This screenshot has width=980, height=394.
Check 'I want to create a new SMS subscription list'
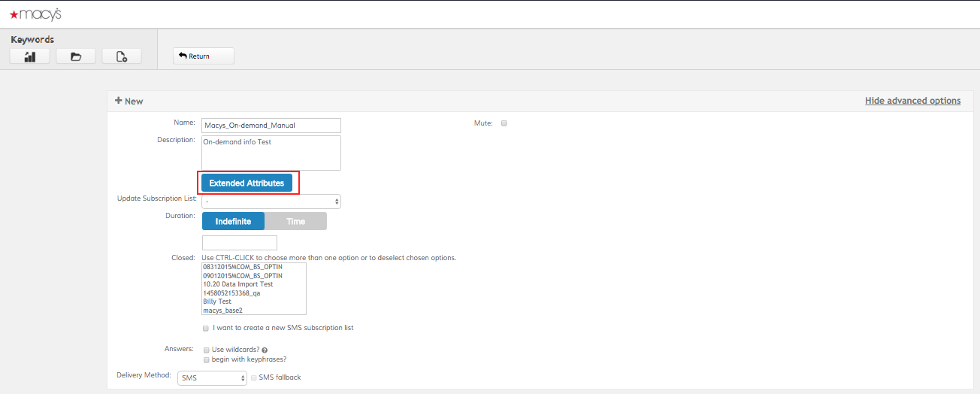point(206,328)
